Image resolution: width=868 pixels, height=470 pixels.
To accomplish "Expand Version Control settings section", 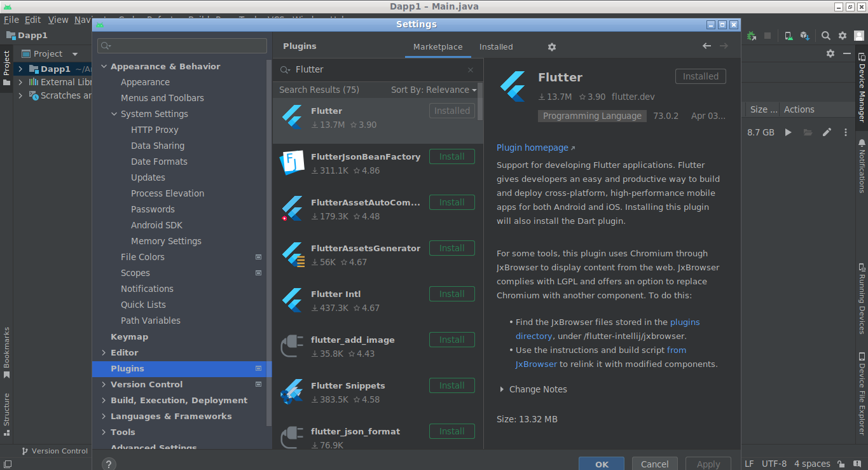I will point(104,384).
